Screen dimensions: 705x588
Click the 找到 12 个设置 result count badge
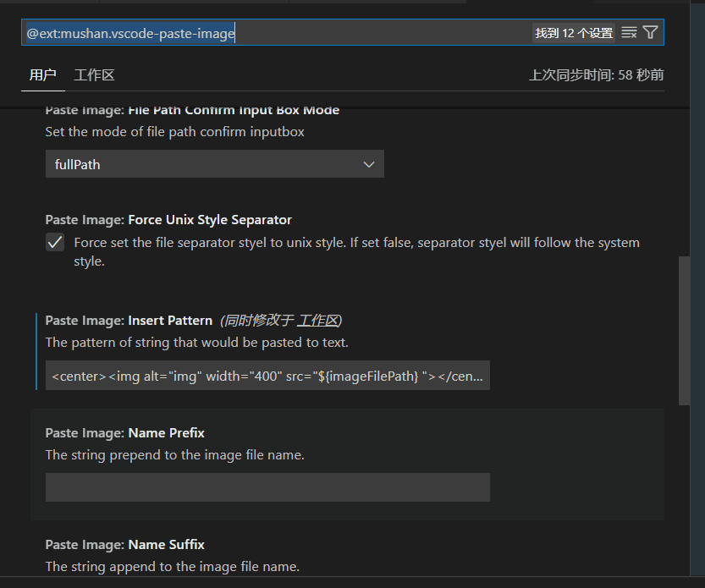[x=574, y=33]
